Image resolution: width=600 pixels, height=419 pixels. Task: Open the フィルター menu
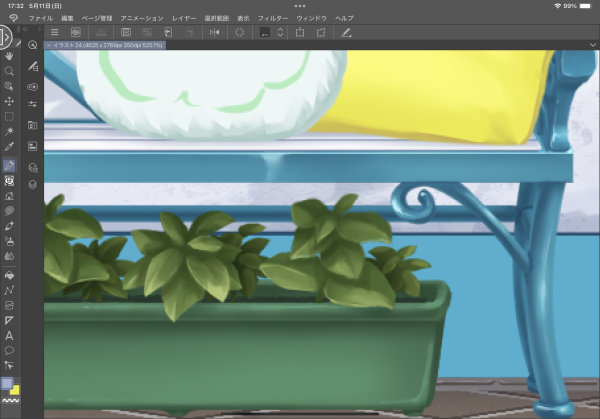(x=272, y=19)
